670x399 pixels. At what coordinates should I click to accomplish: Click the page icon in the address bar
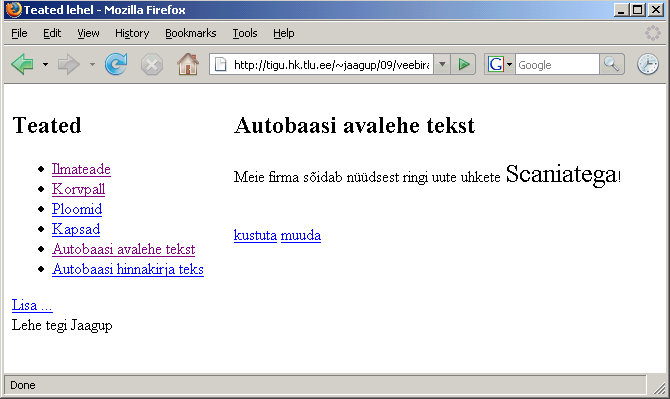[x=220, y=65]
